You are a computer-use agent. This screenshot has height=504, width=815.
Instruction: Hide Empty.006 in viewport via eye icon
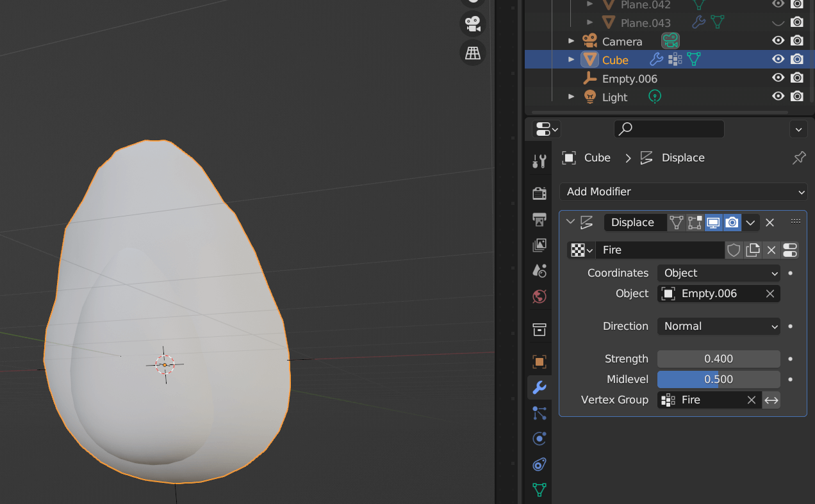coord(778,78)
